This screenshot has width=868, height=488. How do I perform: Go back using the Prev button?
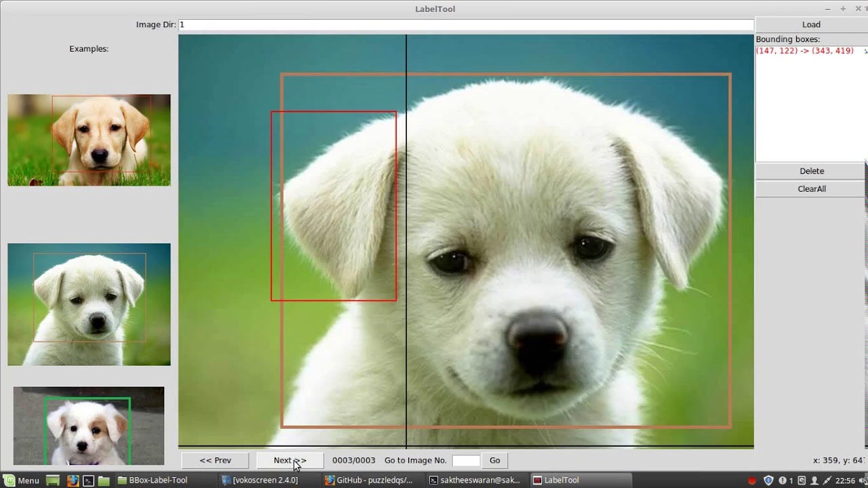[x=214, y=460]
